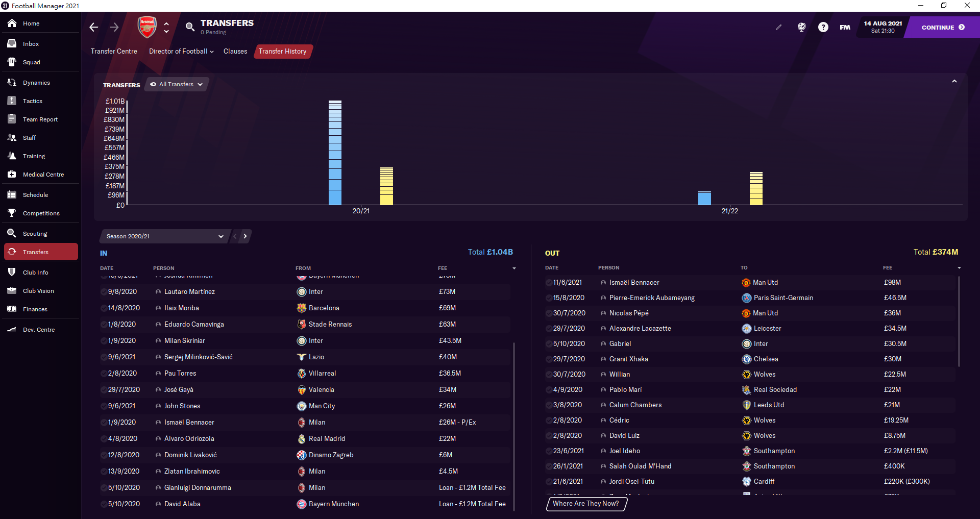
Task: Open the Gianluigi Donnarumma player link
Action: [x=198, y=488]
